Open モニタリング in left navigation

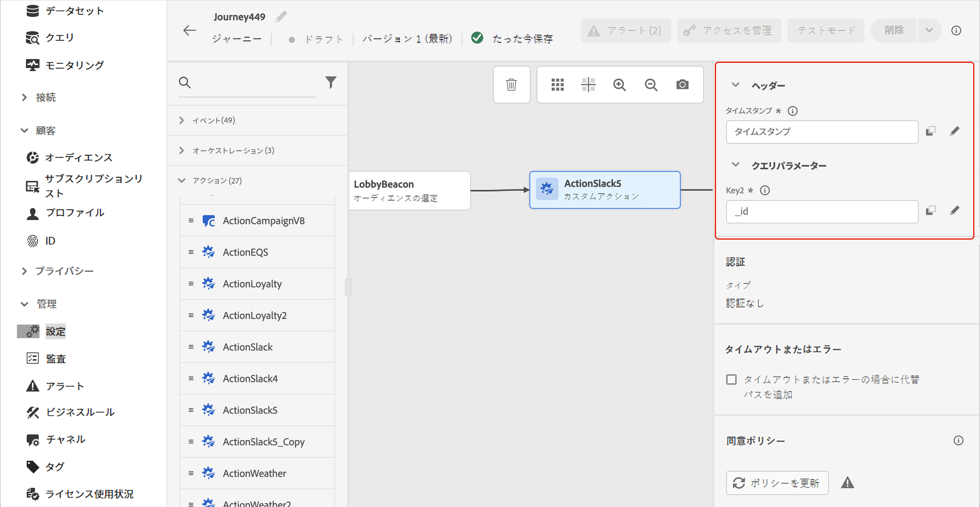(x=74, y=65)
